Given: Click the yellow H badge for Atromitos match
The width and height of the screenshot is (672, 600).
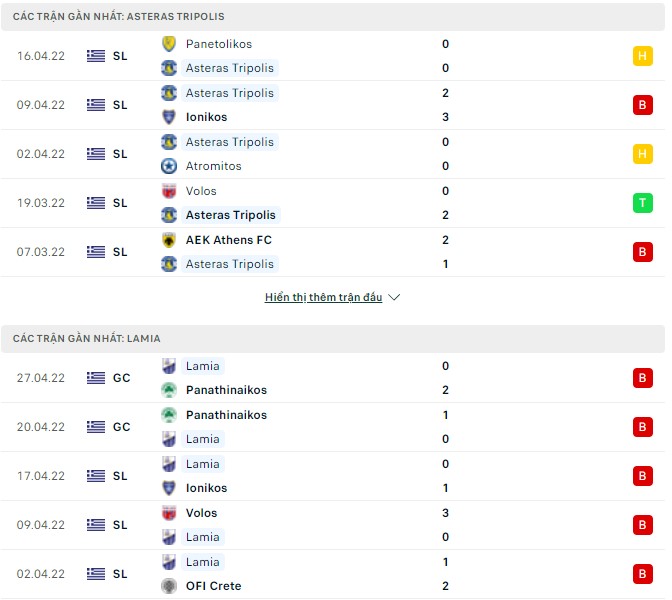Looking at the screenshot, I should pos(642,154).
